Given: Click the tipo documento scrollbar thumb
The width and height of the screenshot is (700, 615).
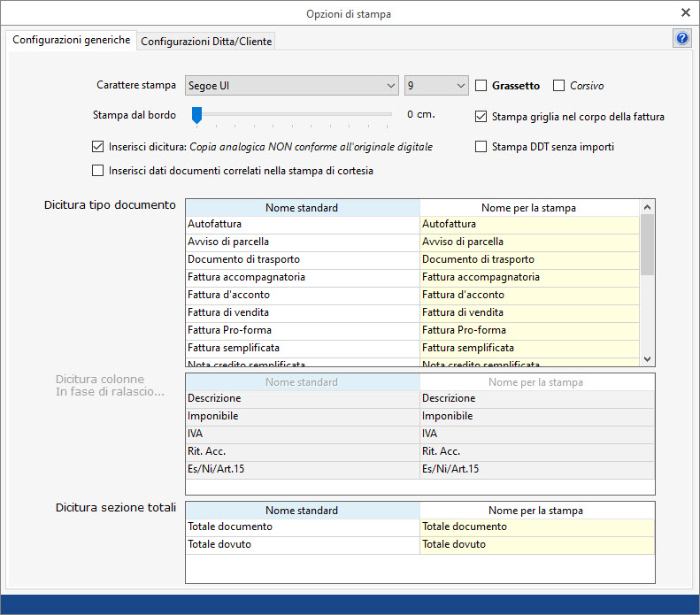Looking at the screenshot, I should click(647, 244).
